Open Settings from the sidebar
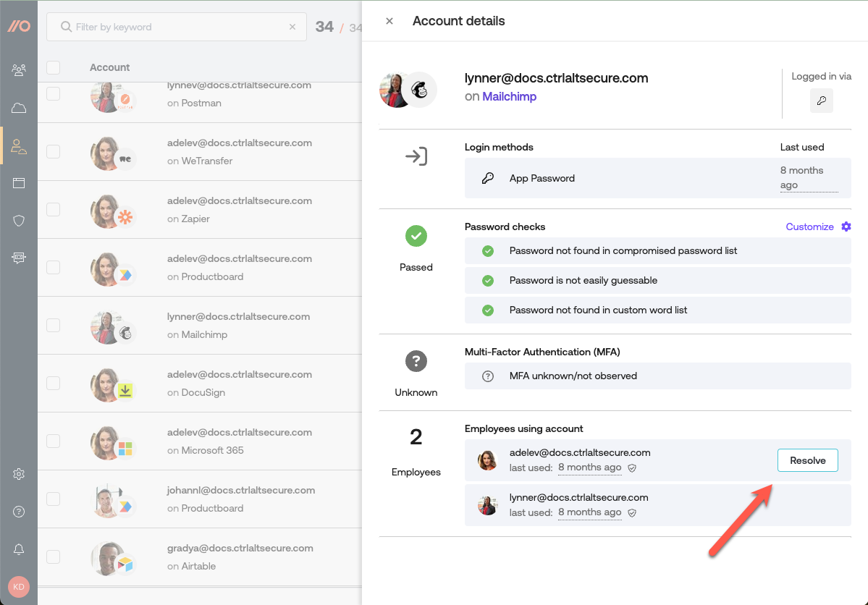 [18, 474]
